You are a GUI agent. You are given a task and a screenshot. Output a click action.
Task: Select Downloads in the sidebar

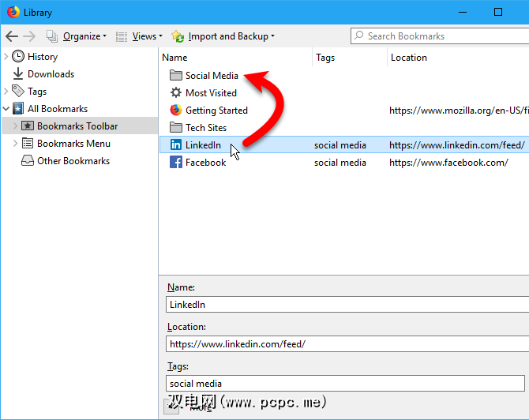51,74
